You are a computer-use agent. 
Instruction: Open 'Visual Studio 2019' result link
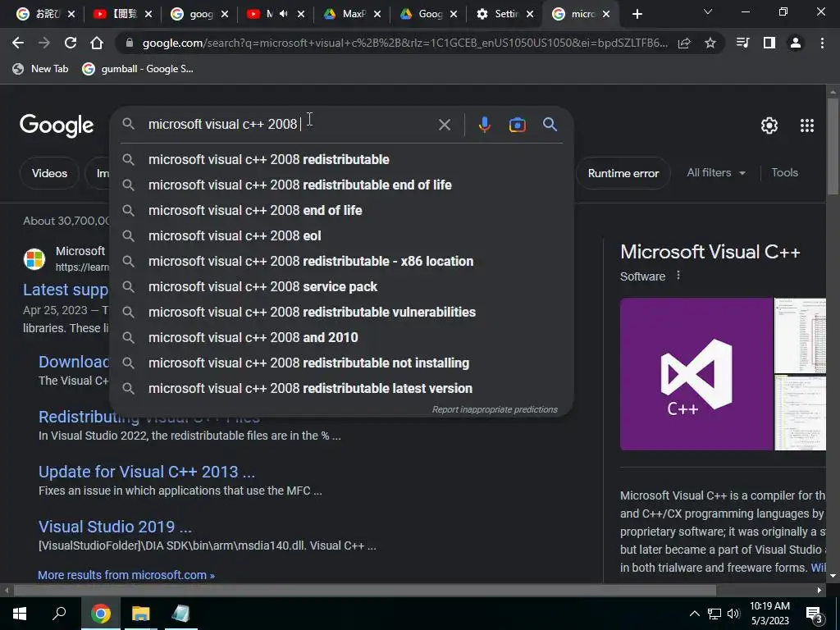click(115, 527)
